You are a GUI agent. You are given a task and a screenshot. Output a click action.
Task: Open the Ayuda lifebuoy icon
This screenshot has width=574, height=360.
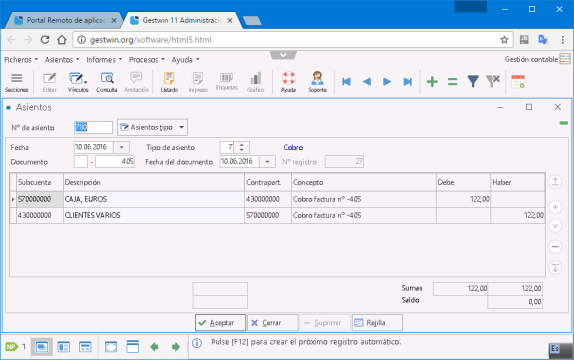[x=288, y=82]
